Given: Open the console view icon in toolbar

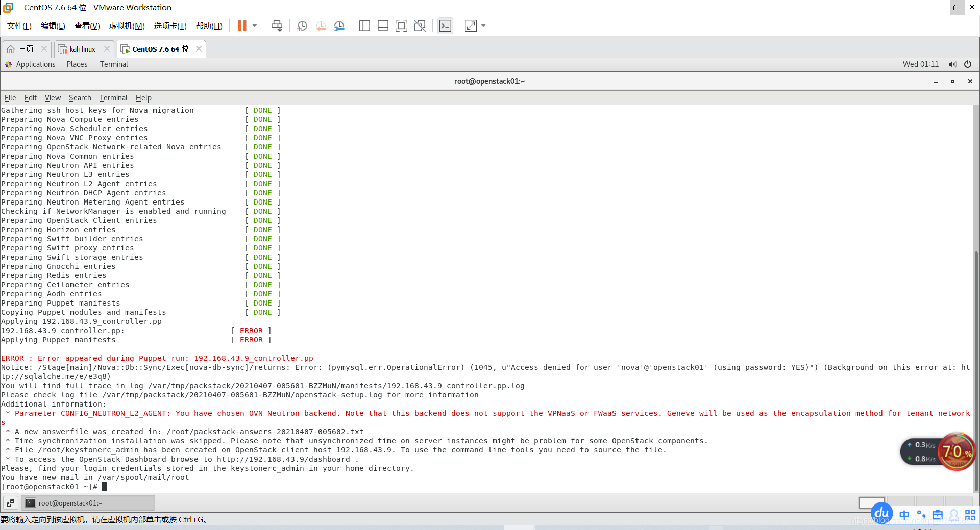Looking at the screenshot, I should pyautogui.click(x=445, y=26).
